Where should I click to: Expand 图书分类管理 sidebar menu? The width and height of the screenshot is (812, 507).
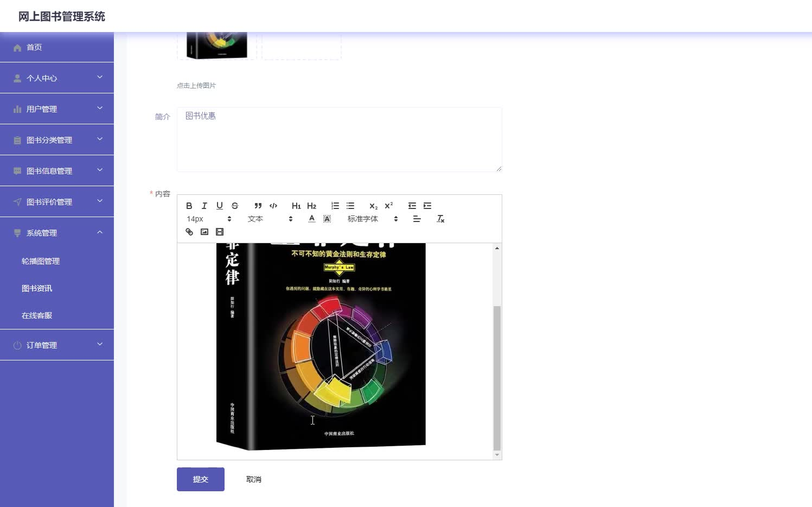[57, 140]
